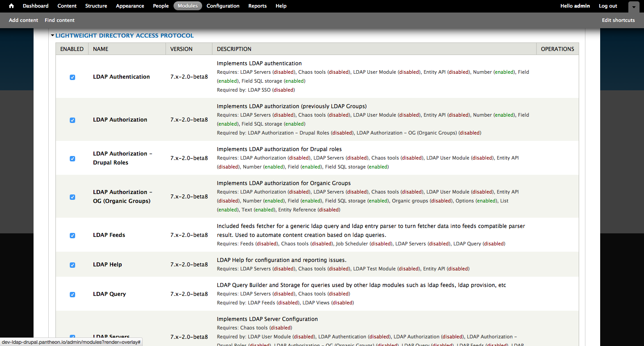The height and width of the screenshot is (346, 644).
Task: Open the Structure menu
Action: [x=96, y=6]
